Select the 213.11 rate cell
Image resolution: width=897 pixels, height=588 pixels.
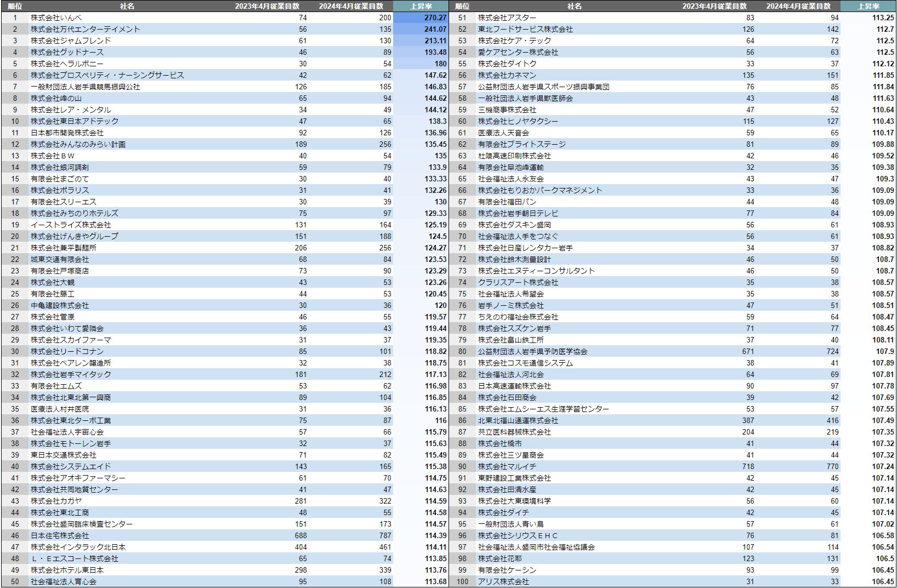[435, 41]
